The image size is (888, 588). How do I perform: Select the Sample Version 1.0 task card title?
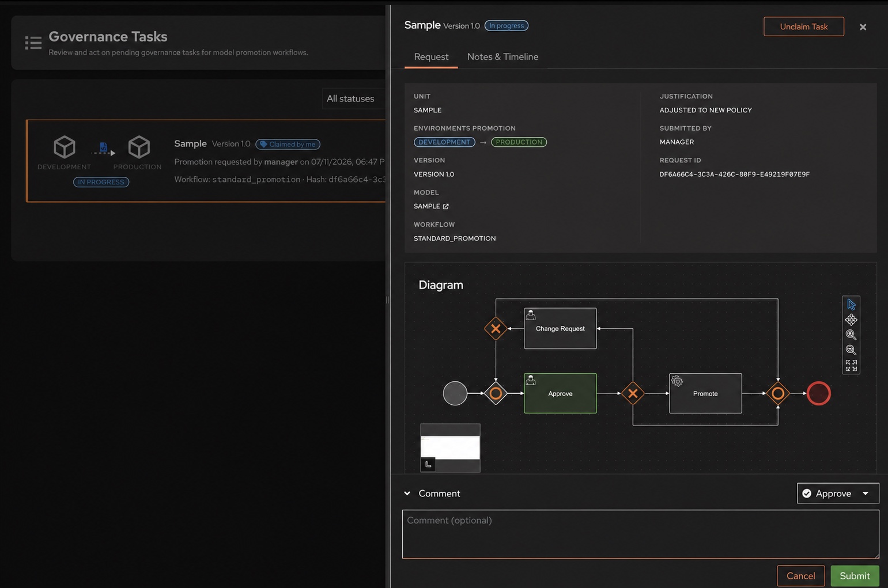(212, 143)
